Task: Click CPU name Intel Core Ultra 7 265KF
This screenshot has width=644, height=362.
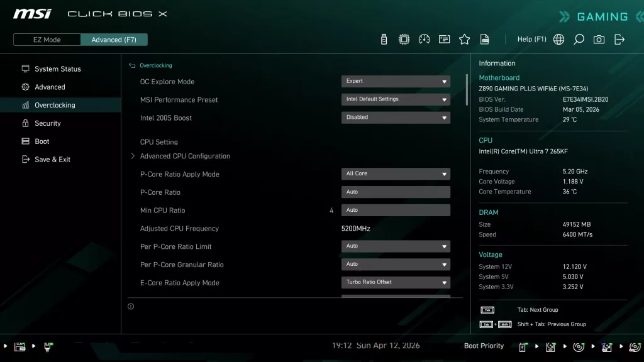Action: tap(523, 151)
